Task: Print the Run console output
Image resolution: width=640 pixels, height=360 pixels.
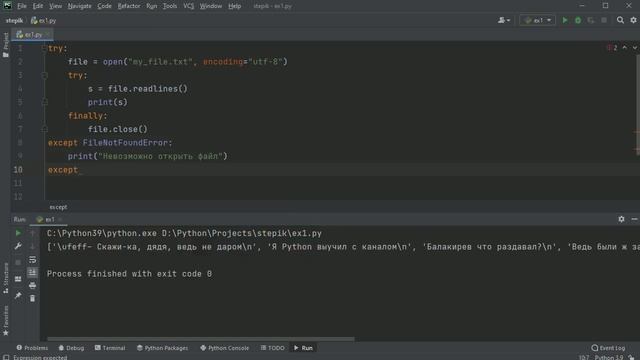Action: pos(33,286)
